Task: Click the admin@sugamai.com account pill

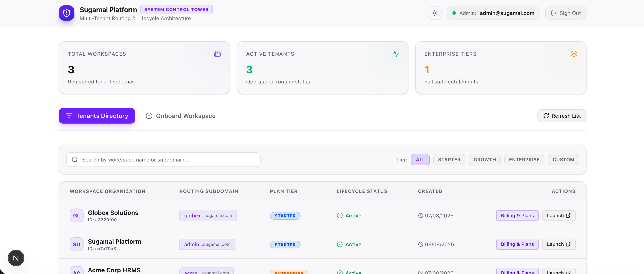Action: pos(493,13)
